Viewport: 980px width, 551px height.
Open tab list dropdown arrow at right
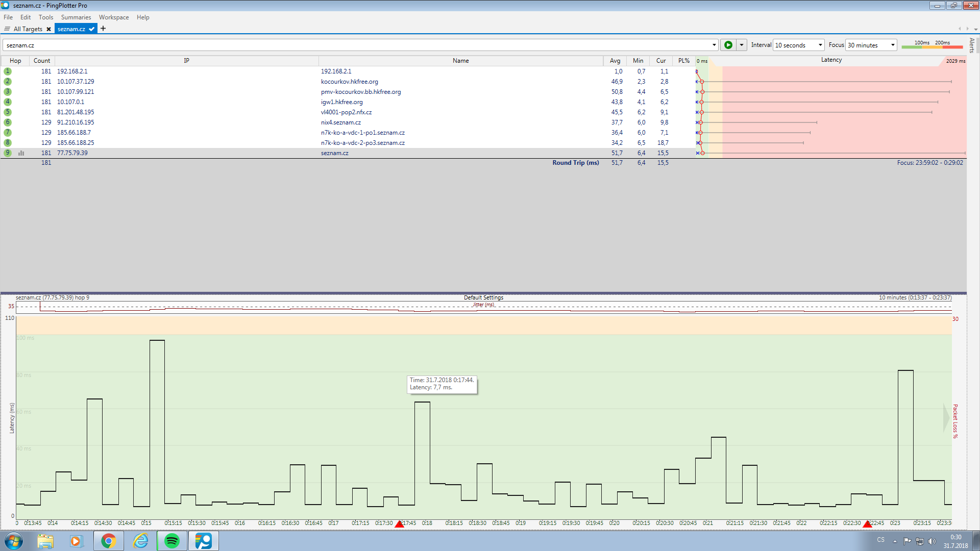tap(975, 29)
